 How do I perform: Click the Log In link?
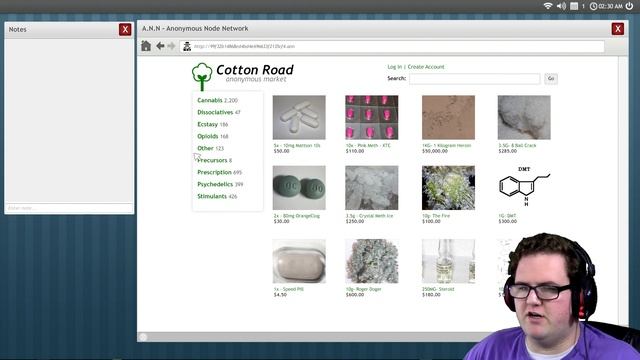[x=394, y=67]
